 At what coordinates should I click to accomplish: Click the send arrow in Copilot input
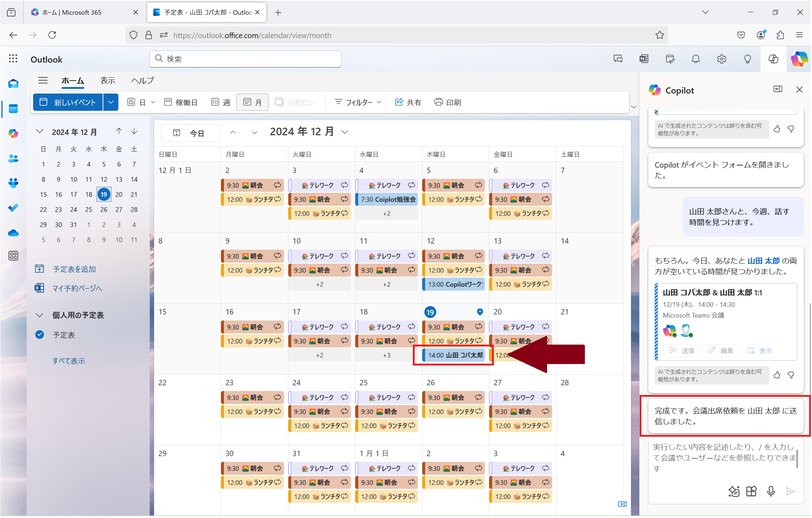790,491
